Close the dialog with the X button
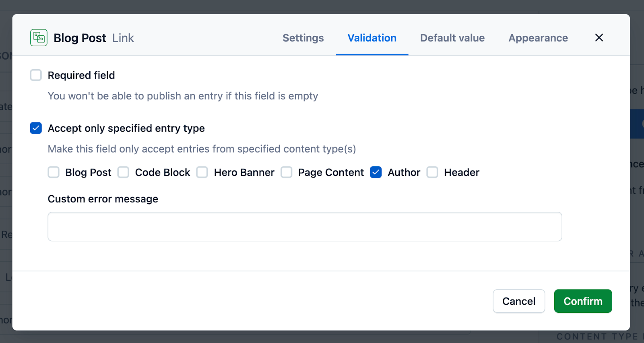644x343 pixels. click(599, 37)
